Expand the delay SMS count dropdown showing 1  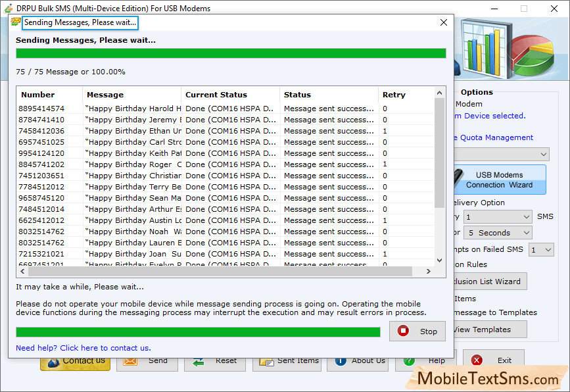[498, 217]
